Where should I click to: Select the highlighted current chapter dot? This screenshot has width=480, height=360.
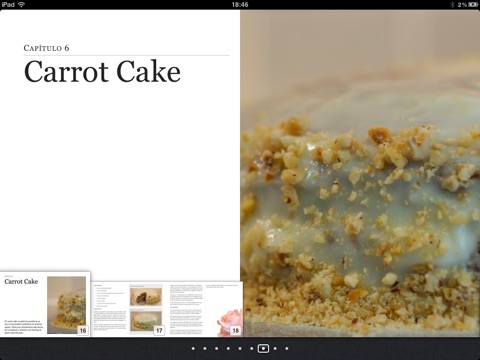[263, 348]
